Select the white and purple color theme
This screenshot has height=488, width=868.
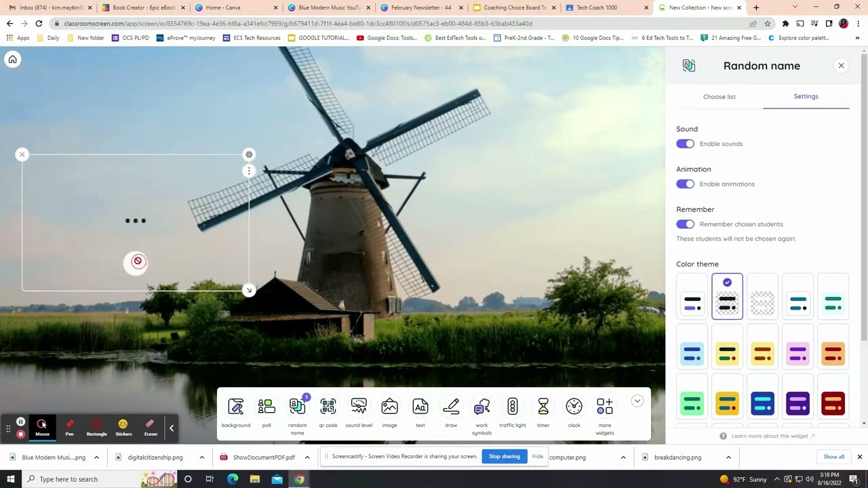coord(692,296)
